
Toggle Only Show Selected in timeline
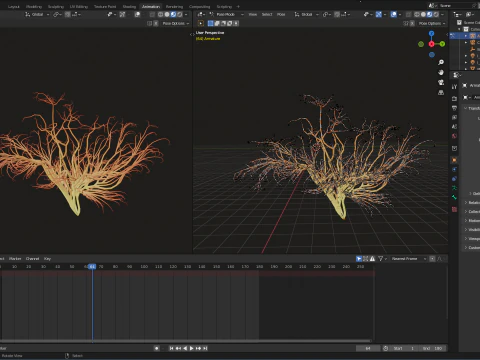coord(359,259)
